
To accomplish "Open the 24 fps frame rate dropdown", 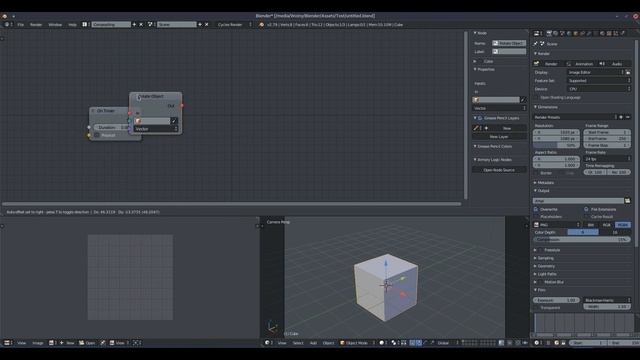I will [607, 159].
